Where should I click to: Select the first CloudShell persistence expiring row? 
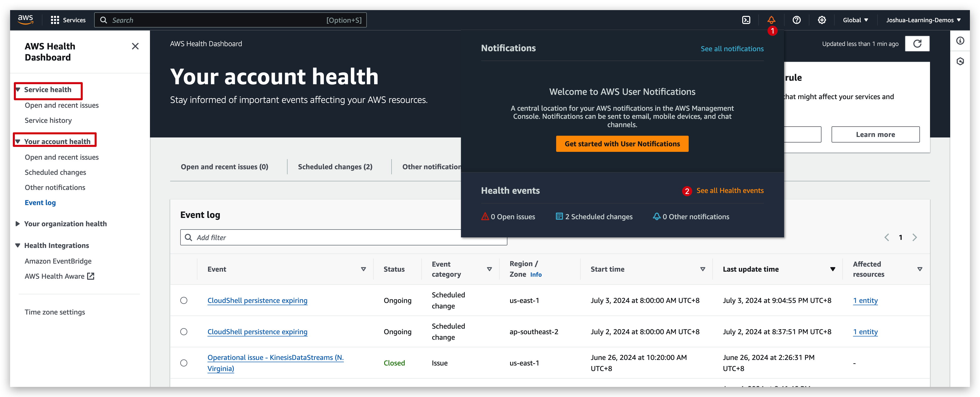click(x=184, y=300)
